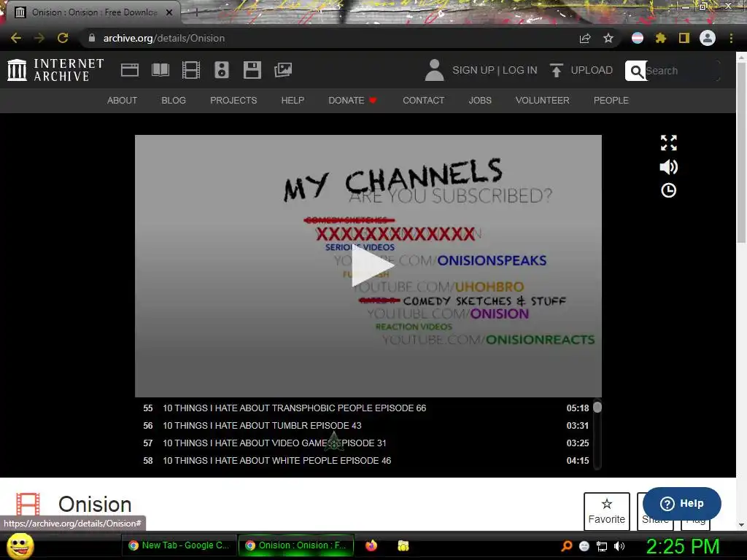Click the system tray magnifier icon
This screenshot has height=560, width=747.
click(567, 546)
